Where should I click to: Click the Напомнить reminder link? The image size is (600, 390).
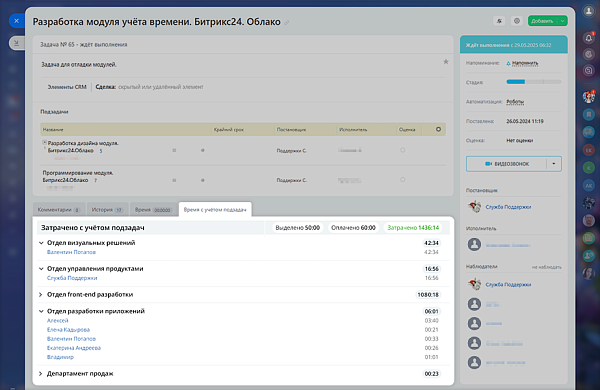(x=525, y=63)
